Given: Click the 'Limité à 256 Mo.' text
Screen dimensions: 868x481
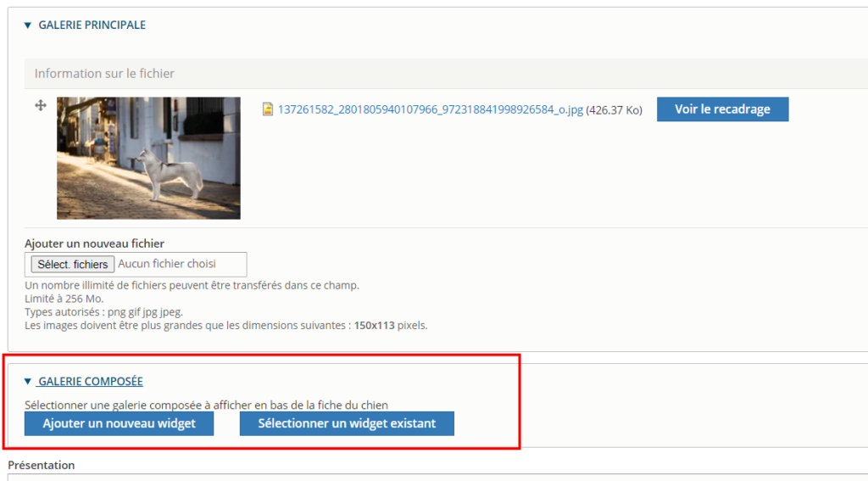Looking at the screenshot, I should click(64, 298).
